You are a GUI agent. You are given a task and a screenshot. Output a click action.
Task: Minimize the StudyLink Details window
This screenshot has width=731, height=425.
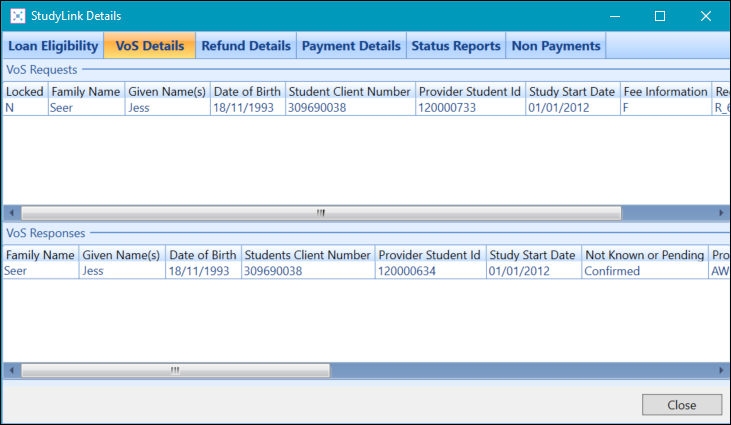point(615,16)
